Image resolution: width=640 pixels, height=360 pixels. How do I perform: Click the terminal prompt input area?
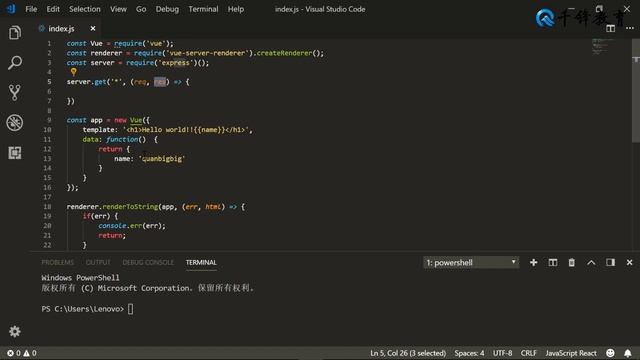coord(130,309)
